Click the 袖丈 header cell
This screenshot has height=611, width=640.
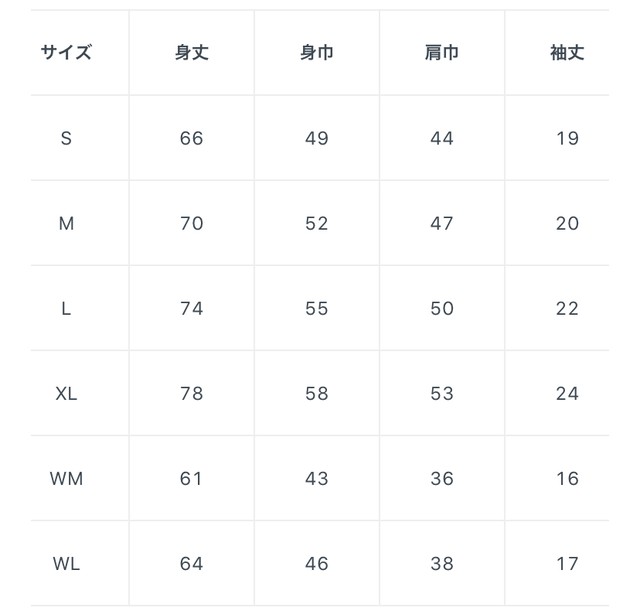pos(567,53)
